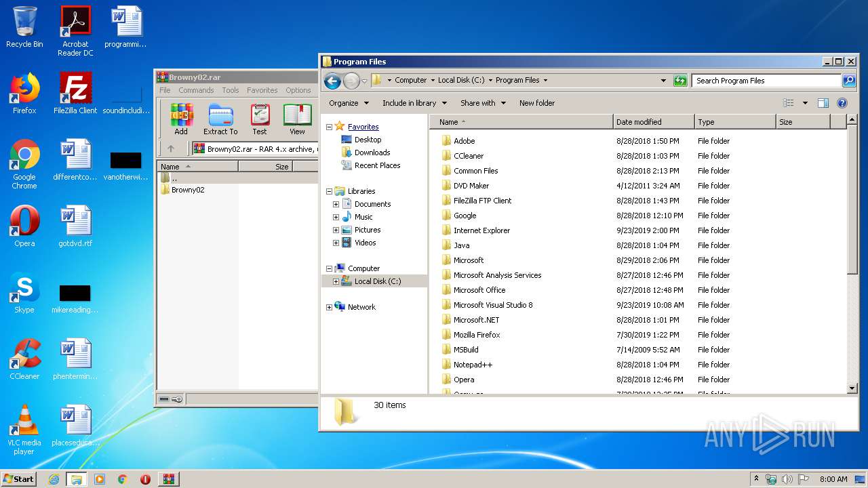Open the Organize dropdown menu
This screenshot has height=488, width=868.
349,103
